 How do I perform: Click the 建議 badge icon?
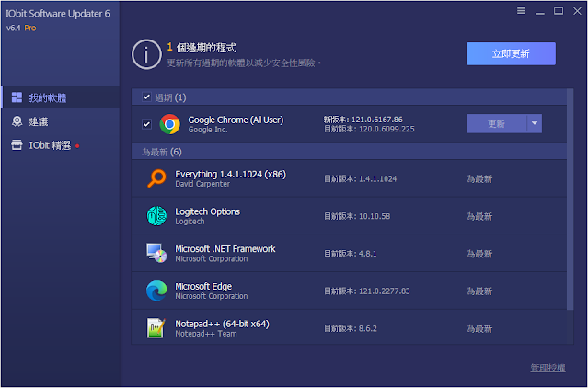(17, 121)
